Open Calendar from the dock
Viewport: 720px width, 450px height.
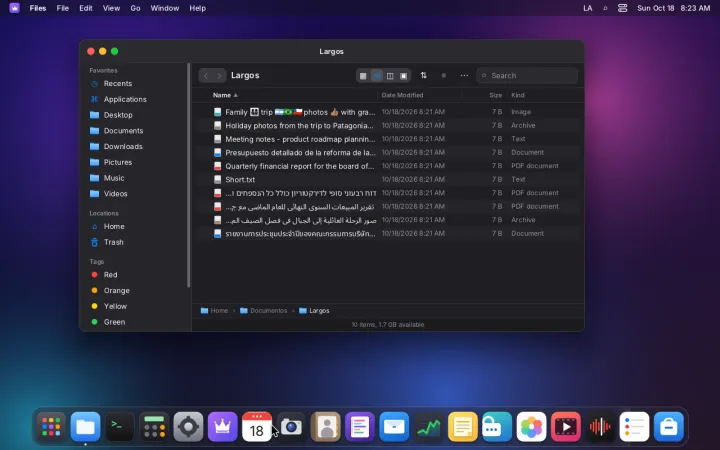tap(257, 427)
